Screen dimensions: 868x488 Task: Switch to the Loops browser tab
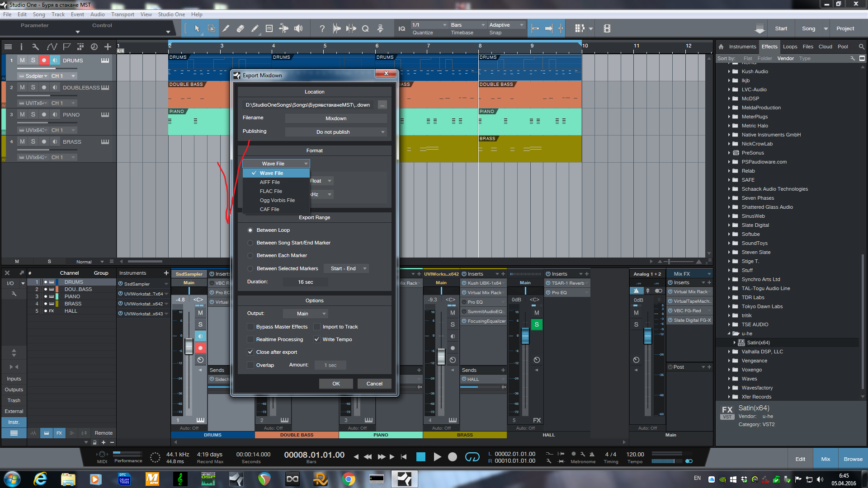pos(790,47)
